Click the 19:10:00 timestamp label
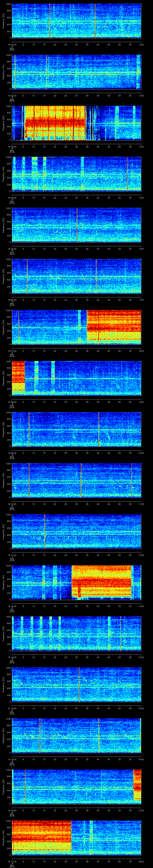 pyautogui.click(x=12, y=504)
